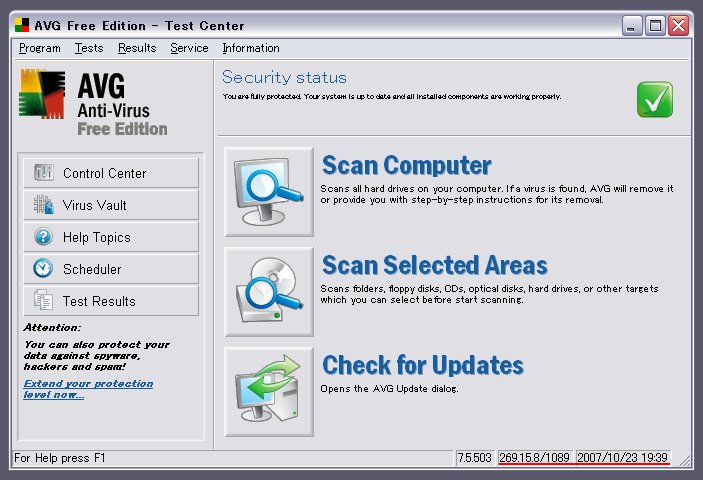The image size is (703, 480).
Task: Click the green security status checkmark icon
Action: click(655, 99)
